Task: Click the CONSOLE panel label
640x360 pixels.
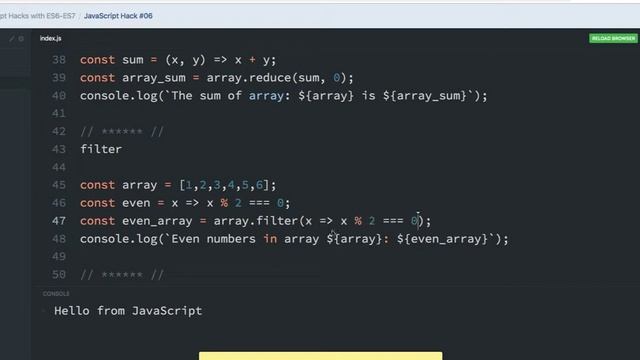Action: 56,294
